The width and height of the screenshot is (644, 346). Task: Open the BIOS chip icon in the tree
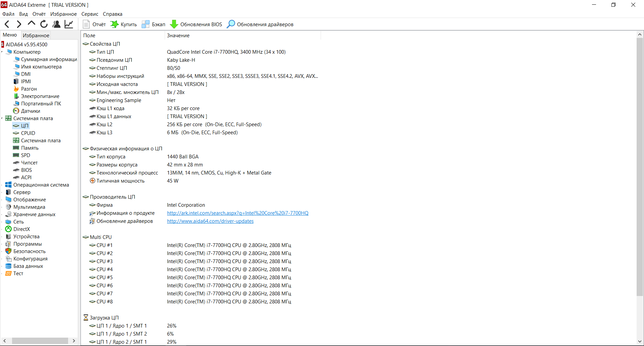tap(16, 170)
